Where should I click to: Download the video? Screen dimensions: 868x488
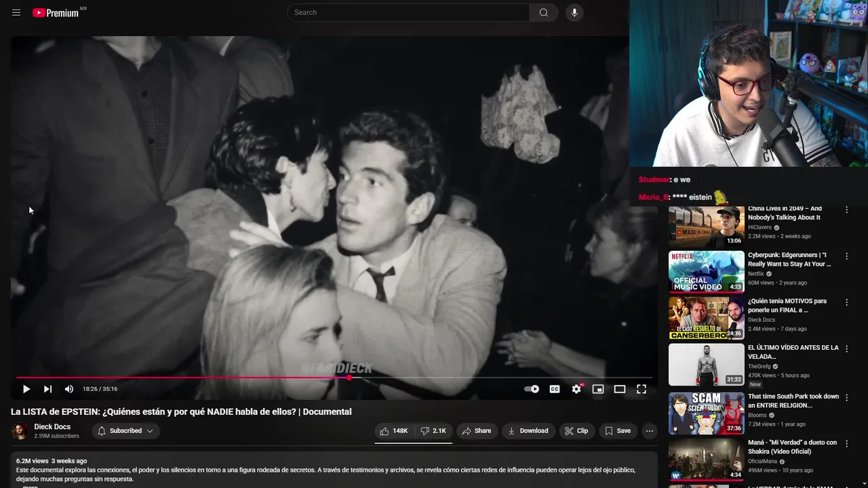(528, 431)
